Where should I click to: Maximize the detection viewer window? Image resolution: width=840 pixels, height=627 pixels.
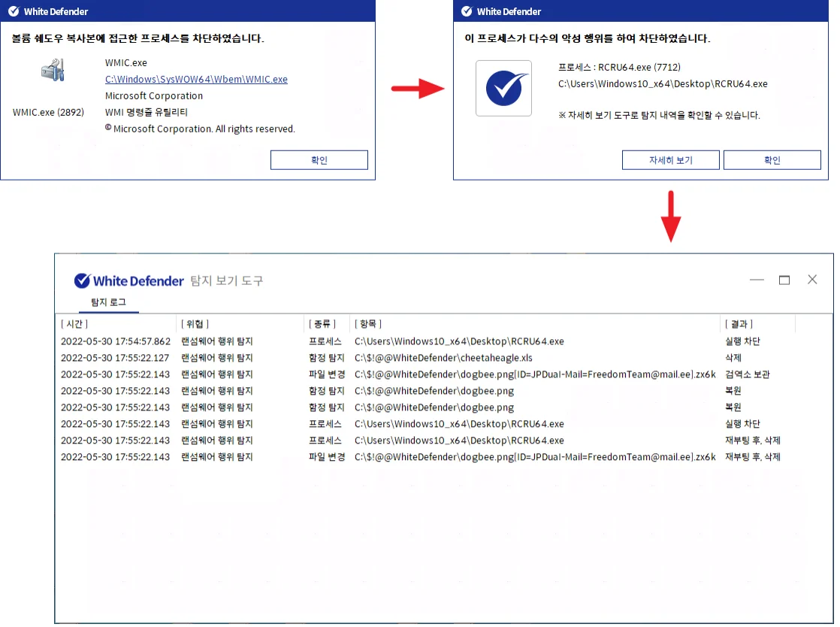[784, 280]
